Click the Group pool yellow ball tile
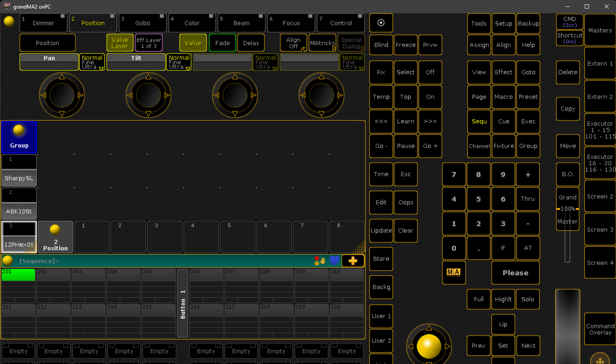616x364 pixels. point(19,137)
